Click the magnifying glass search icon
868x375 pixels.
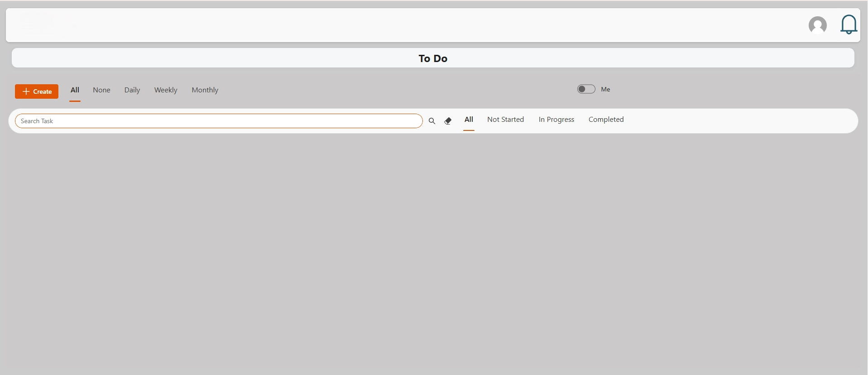click(x=432, y=121)
